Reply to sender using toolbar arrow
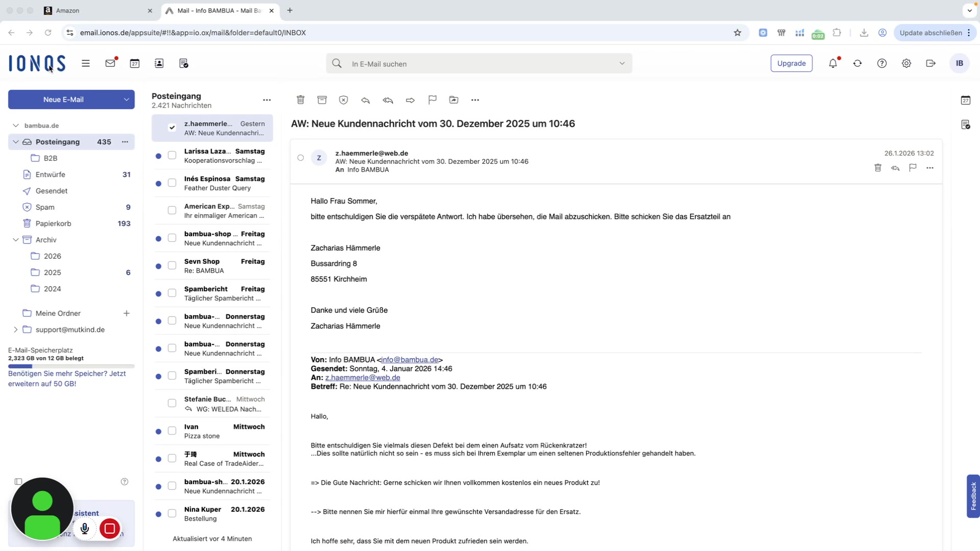 [365, 100]
